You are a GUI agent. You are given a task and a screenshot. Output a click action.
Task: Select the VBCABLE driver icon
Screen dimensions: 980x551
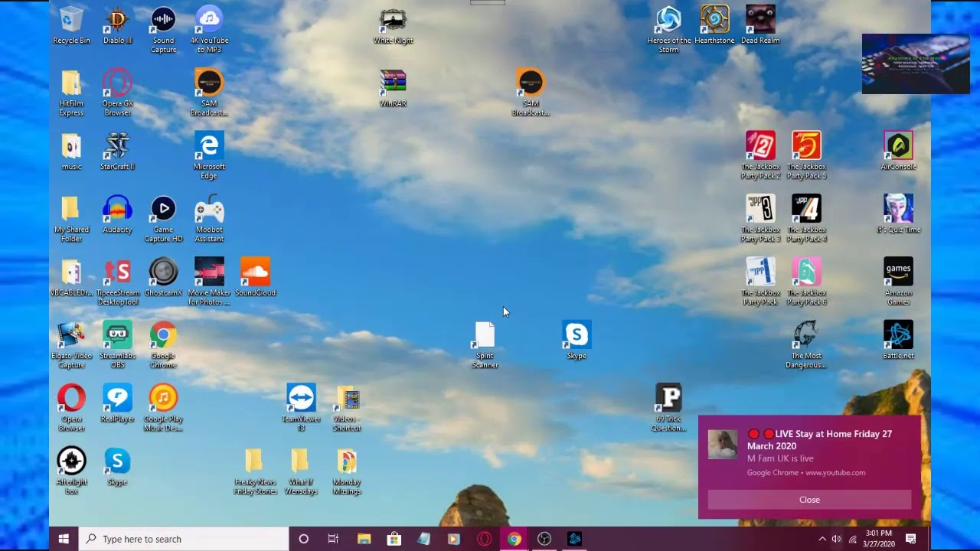71,279
